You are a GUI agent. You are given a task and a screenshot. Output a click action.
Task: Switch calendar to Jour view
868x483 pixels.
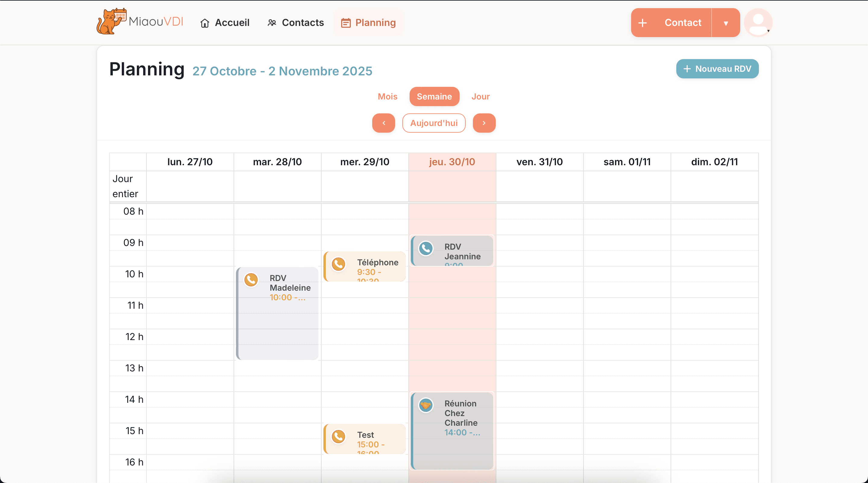coord(480,96)
